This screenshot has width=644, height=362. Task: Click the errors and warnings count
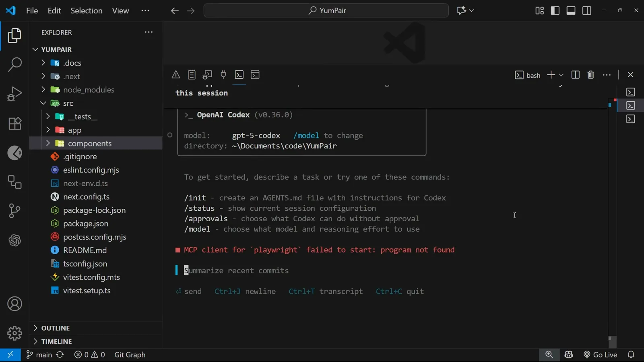point(90,355)
